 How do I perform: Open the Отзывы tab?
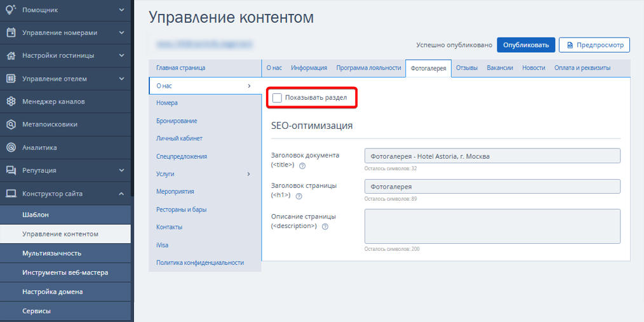click(467, 68)
